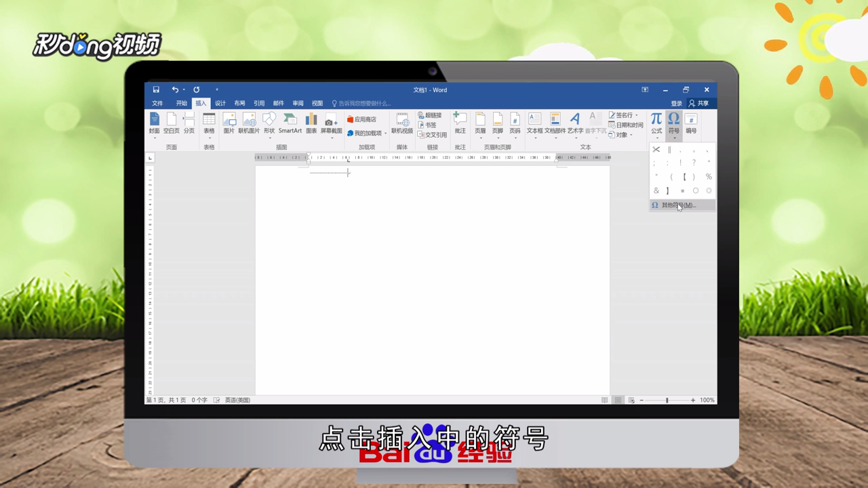Open the 表格 table dropdown
Screen dimensions: 868x488
tap(209, 125)
